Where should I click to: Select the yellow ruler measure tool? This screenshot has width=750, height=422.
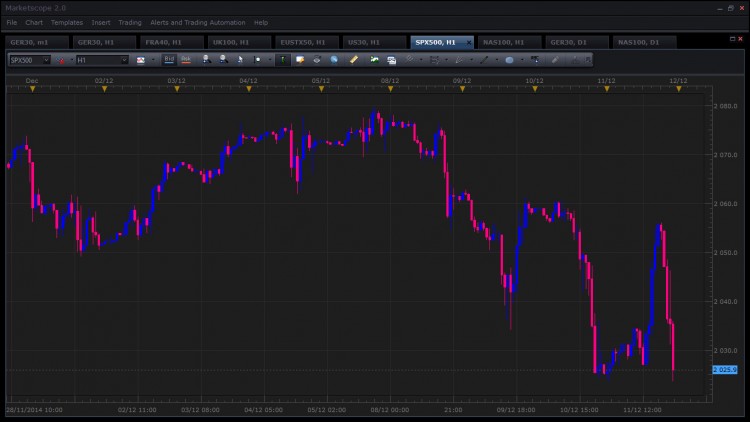coord(353,60)
